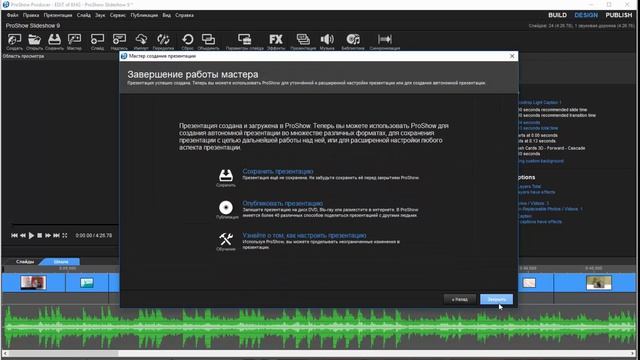Close the wizard dialog with the X
Viewport: 640px width, 360px height.
(x=512, y=56)
